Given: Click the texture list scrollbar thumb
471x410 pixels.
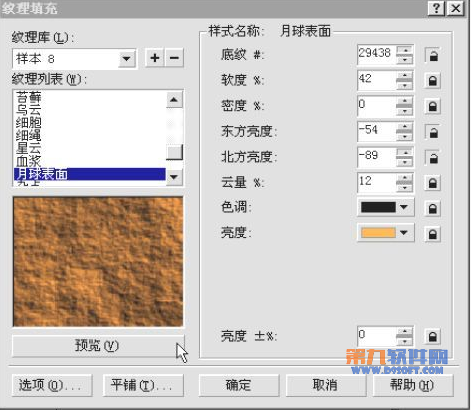Looking at the screenshot, I should 174,152.
